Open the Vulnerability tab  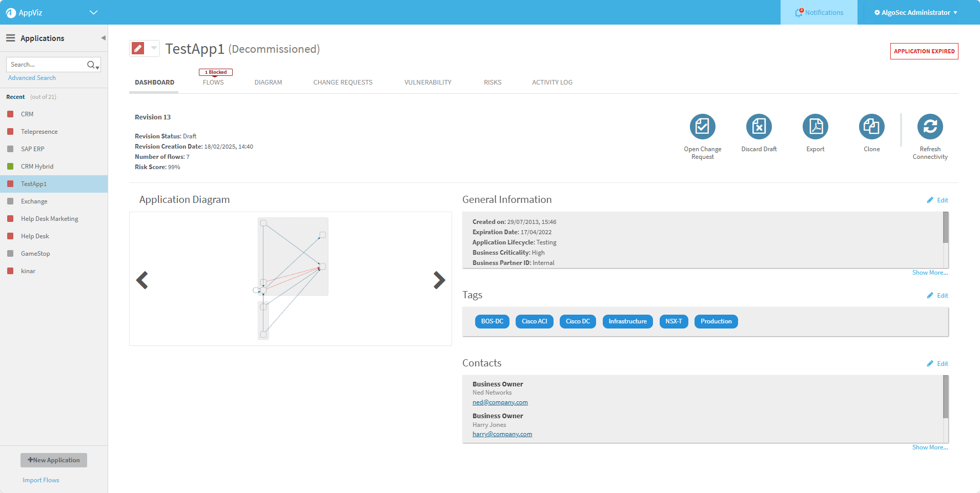pos(427,82)
